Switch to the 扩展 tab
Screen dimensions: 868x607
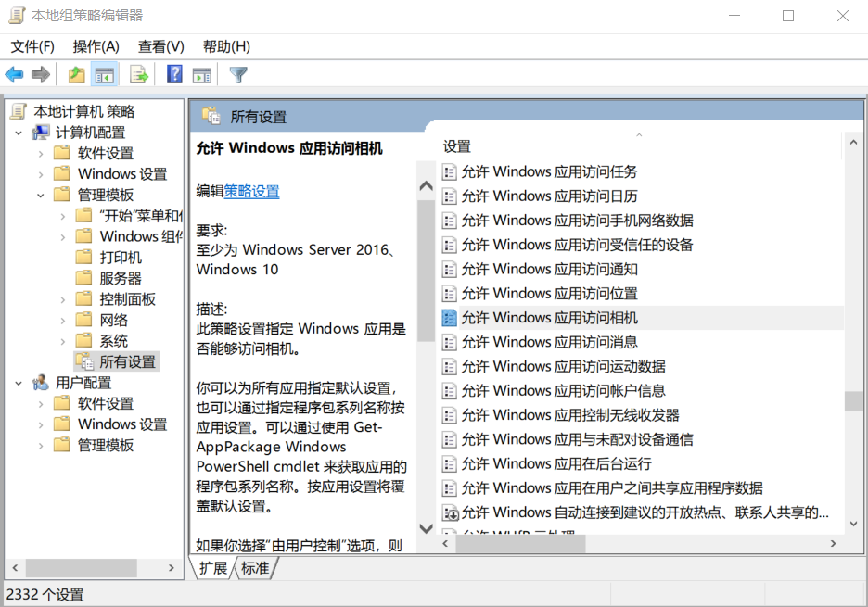[x=213, y=568]
